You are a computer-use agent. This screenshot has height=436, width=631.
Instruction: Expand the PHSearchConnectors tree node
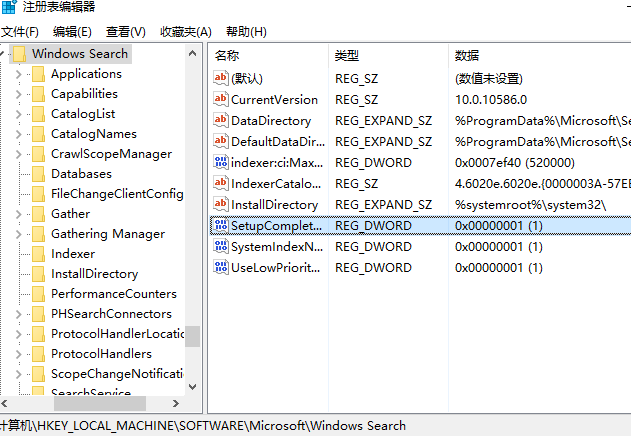[18, 314]
